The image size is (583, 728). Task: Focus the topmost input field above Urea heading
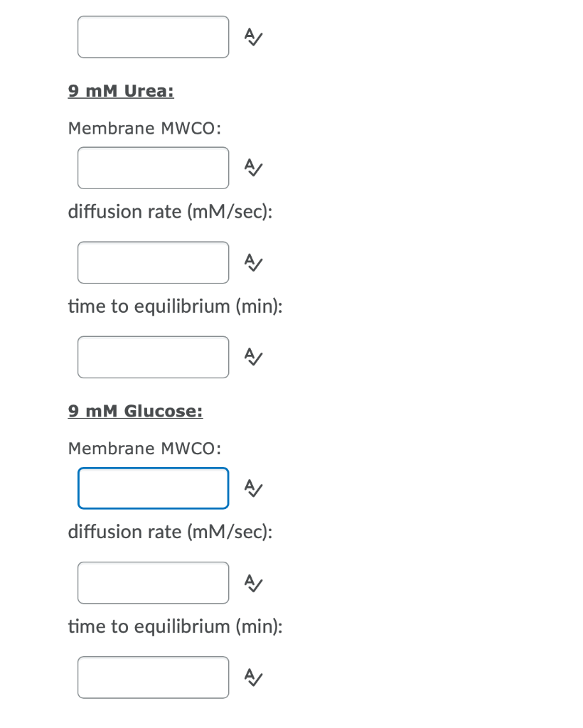154,37
